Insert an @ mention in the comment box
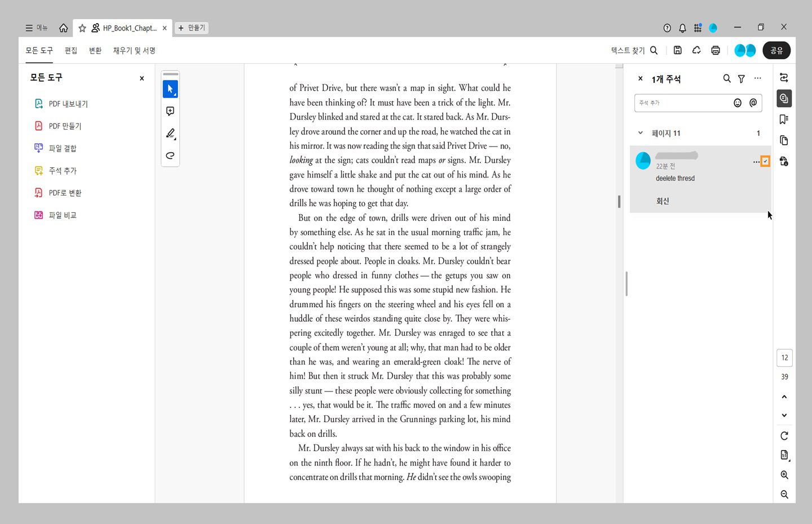This screenshot has height=524, width=812. pos(753,103)
